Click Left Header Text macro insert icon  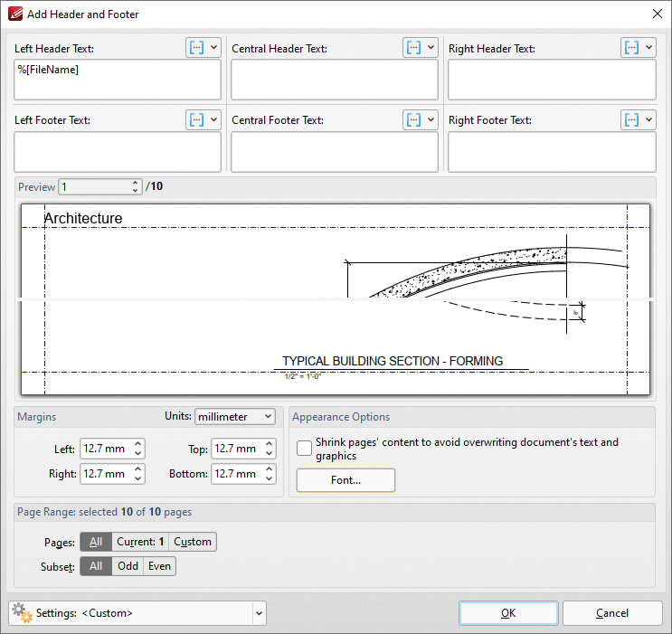pos(196,48)
